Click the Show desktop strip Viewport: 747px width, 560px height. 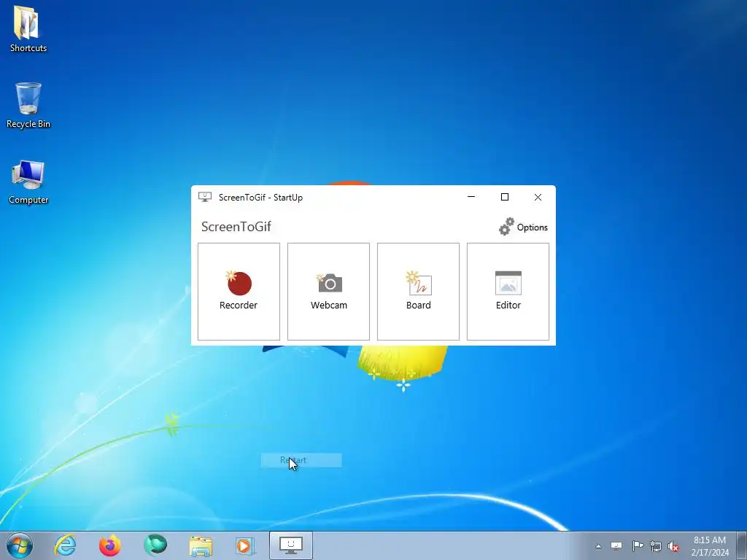[x=742, y=545]
